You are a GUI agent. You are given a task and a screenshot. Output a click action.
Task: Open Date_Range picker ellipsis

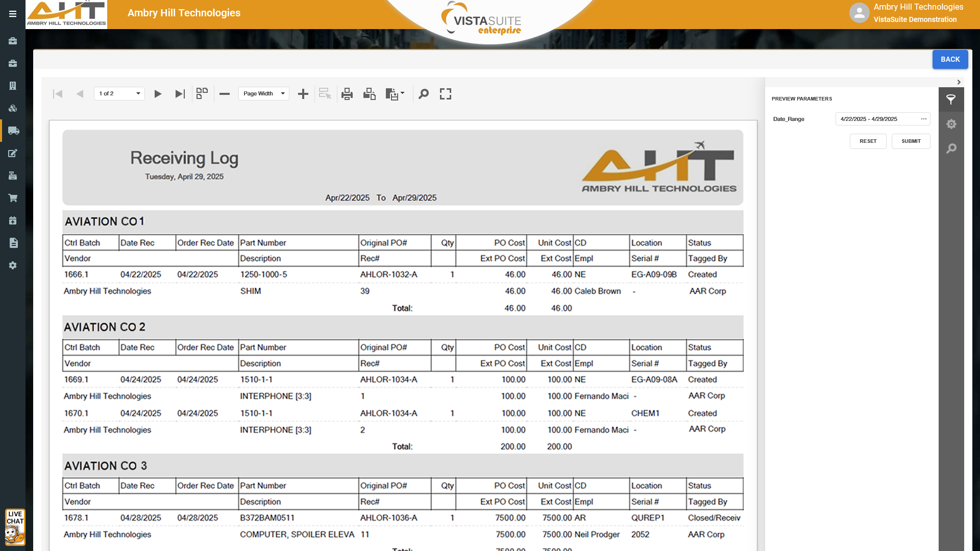[x=923, y=119]
